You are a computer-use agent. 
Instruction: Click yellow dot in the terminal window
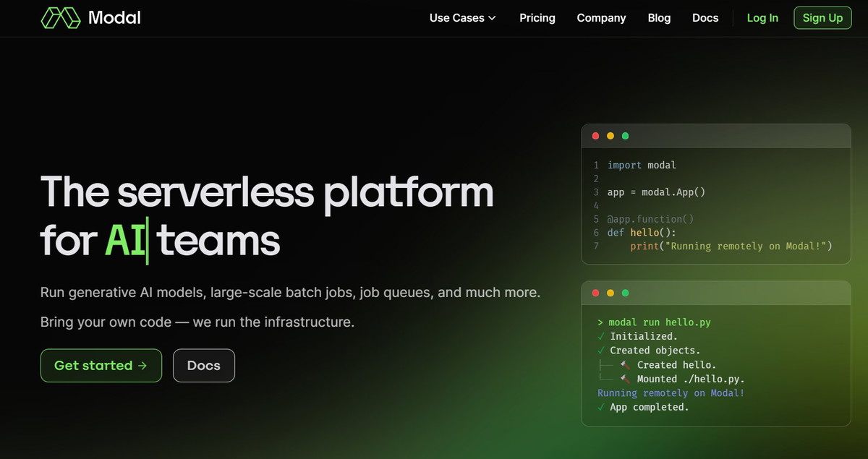(610, 293)
